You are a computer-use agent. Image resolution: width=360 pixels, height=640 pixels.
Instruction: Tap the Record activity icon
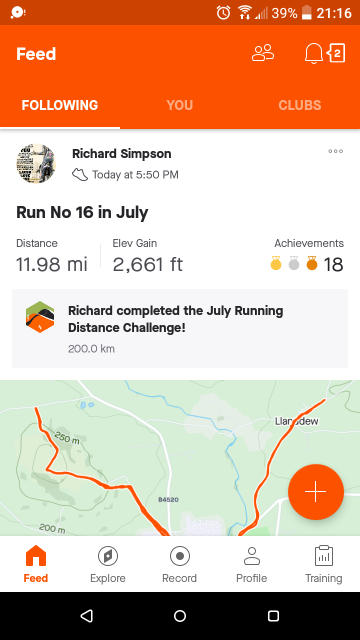pos(180,556)
